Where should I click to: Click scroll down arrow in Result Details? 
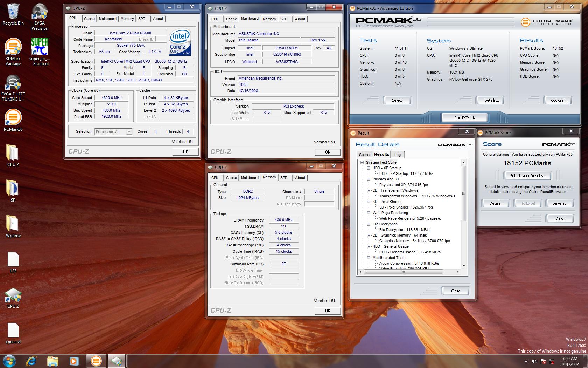coord(464,266)
